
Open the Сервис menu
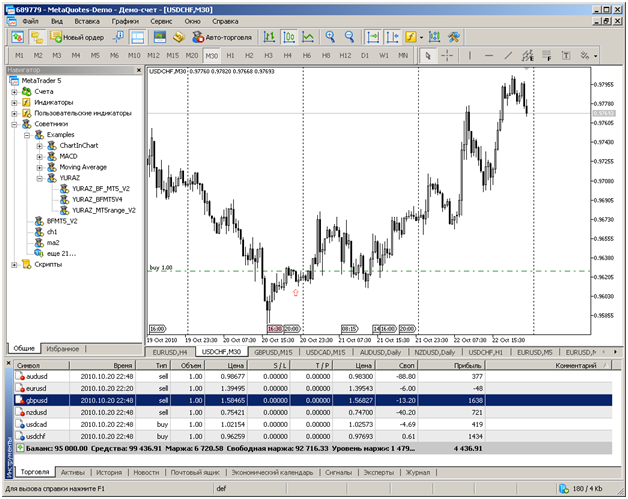point(161,21)
